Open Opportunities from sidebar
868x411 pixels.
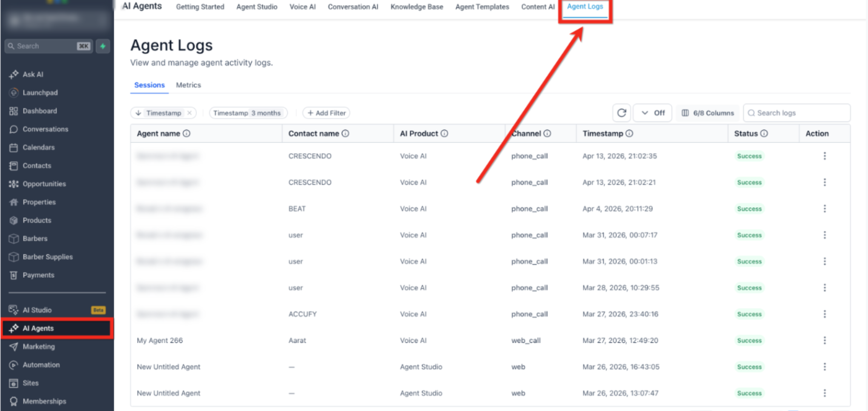point(44,184)
